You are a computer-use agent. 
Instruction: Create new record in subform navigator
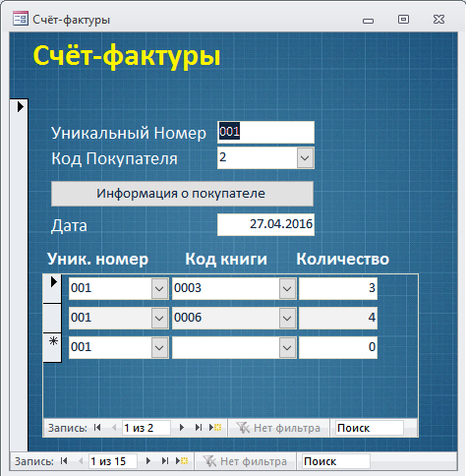215,428
